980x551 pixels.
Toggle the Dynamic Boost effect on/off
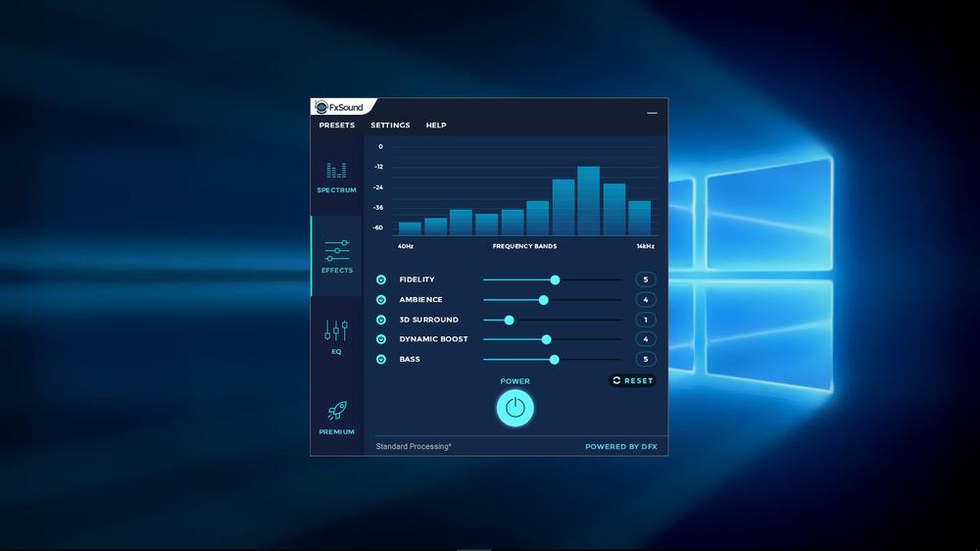coord(381,339)
